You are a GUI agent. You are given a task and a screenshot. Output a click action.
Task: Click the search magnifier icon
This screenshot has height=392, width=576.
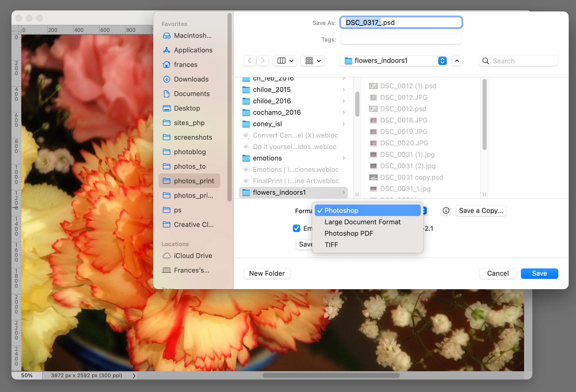(x=485, y=61)
